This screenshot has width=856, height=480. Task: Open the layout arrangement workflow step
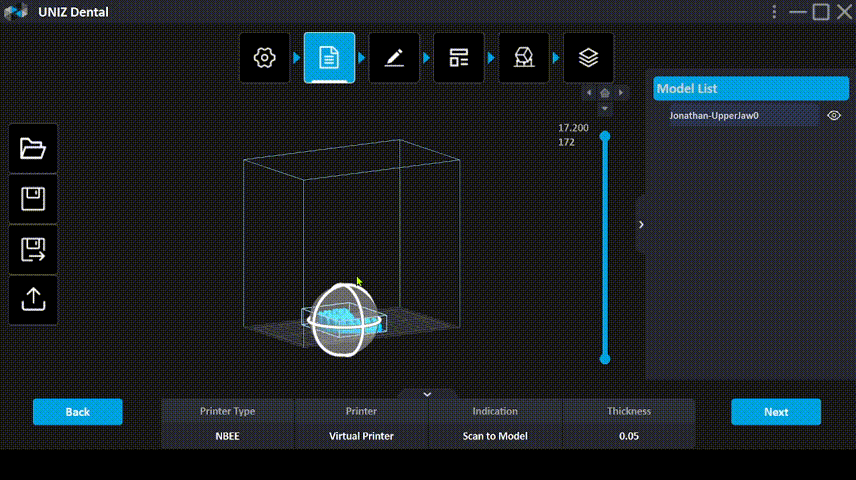[x=459, y=57]
